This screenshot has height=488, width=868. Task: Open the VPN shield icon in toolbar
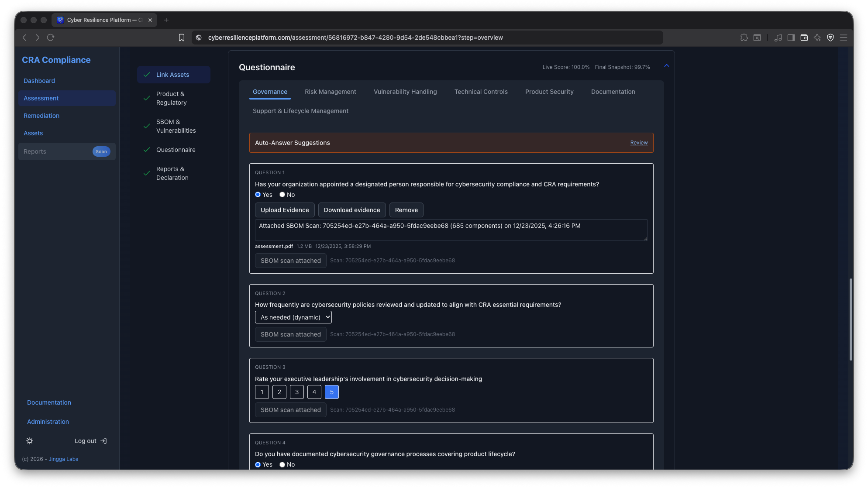pyautogui.click(x=830, y=38)
